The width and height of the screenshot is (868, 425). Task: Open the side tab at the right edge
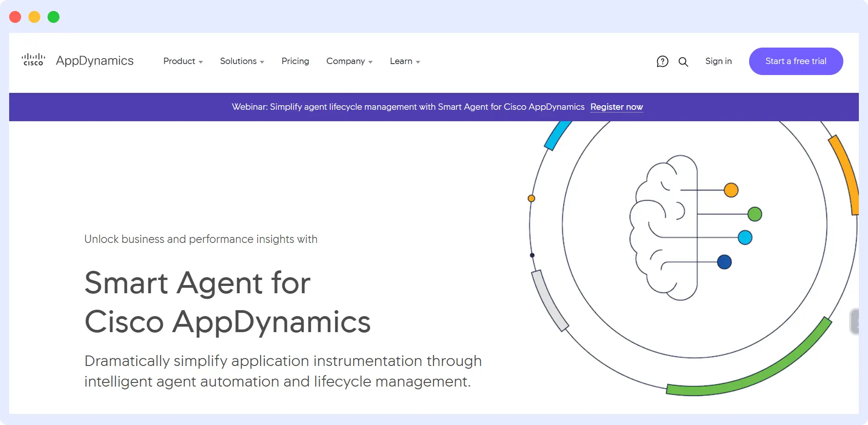(854, 322)
